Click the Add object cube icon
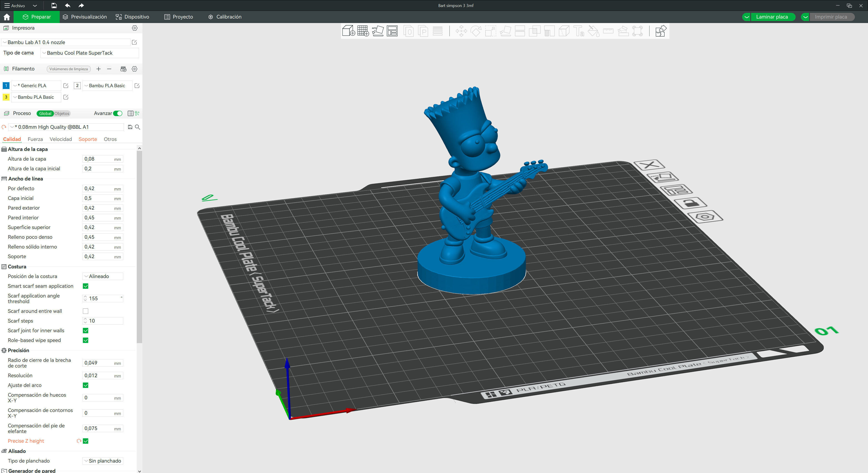The width and height of the screenshot is (868, 473). point(348,31)
